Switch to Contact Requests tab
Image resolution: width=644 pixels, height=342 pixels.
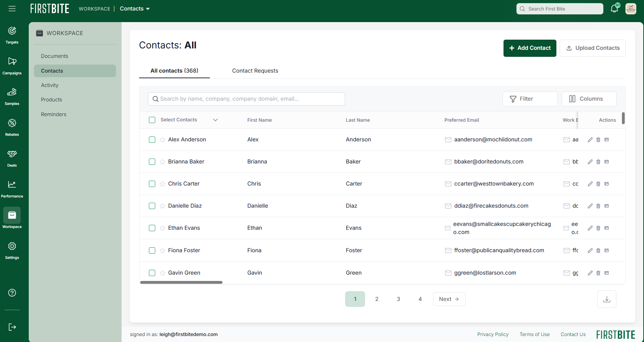255,71
